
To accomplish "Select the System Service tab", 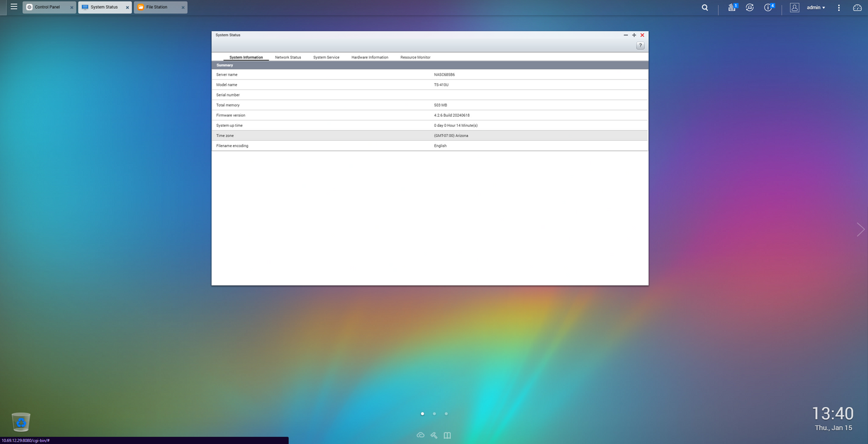I will [x=326, y=57].
